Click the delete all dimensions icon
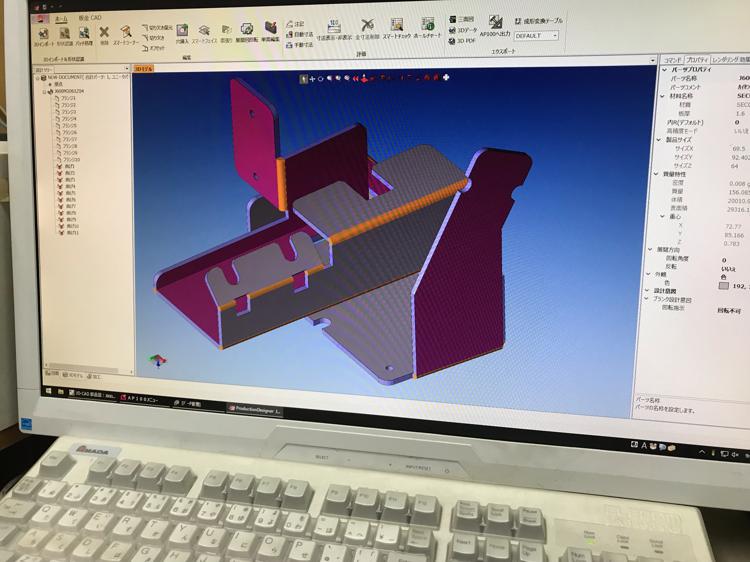This screenshot has width=750, height=562. pyautogui.click(x=367, y=29)
